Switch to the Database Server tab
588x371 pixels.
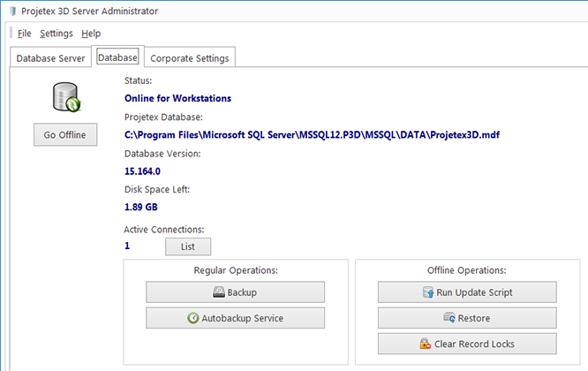[x=50, y=58]
